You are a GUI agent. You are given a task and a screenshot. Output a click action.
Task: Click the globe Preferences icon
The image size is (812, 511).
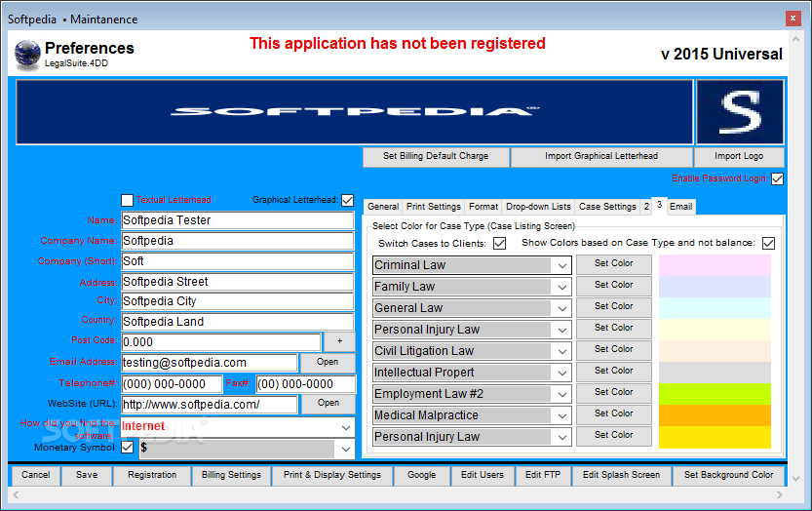pyautogui.click(x=27, y=54)
